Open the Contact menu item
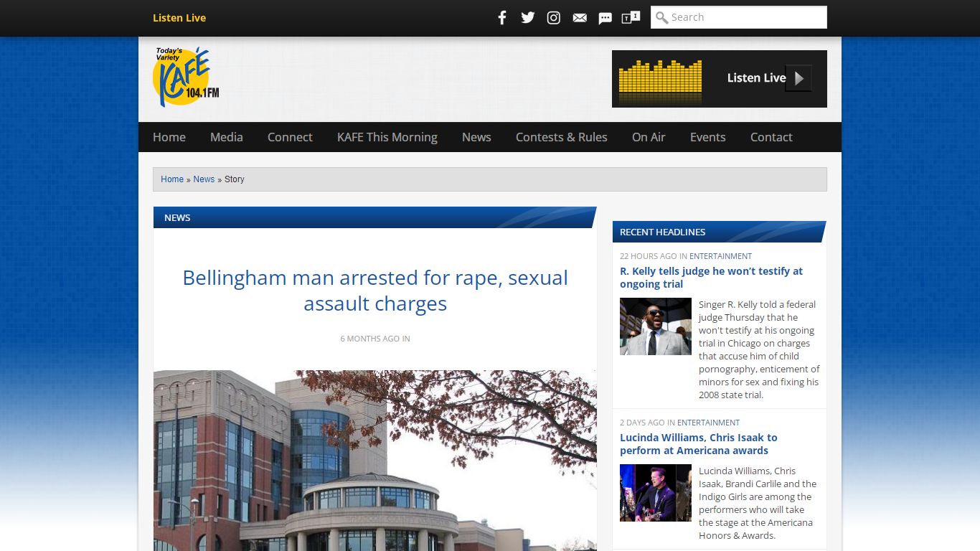The image size is (980, 551). [x=771, y=137]
